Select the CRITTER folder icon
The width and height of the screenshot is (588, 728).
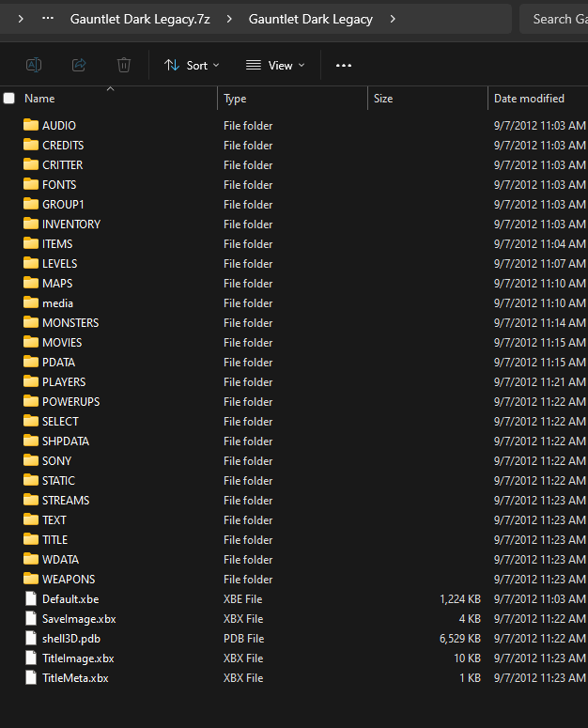31,164
